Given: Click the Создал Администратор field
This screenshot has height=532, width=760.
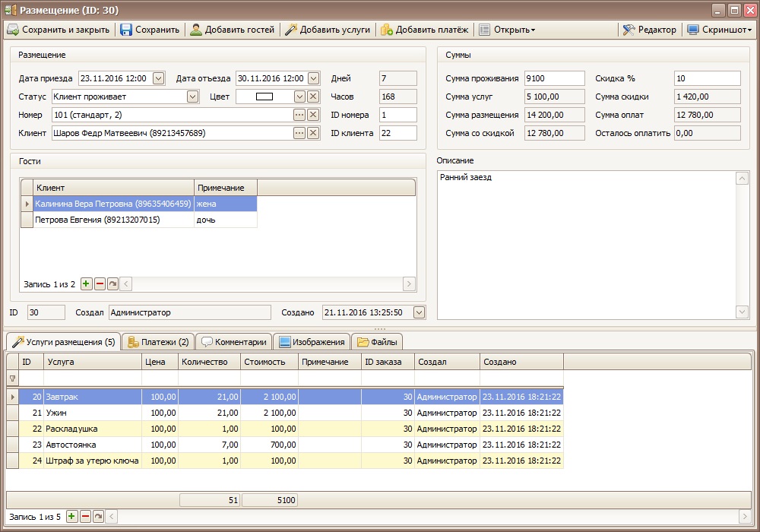Looking at the screenshot, I should (x=189, y=312).
